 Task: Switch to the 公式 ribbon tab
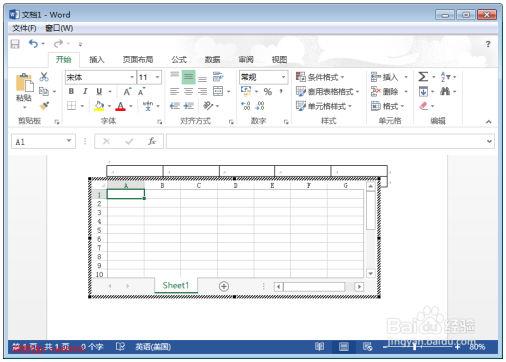pyautogui.click(x=179, y=60)
